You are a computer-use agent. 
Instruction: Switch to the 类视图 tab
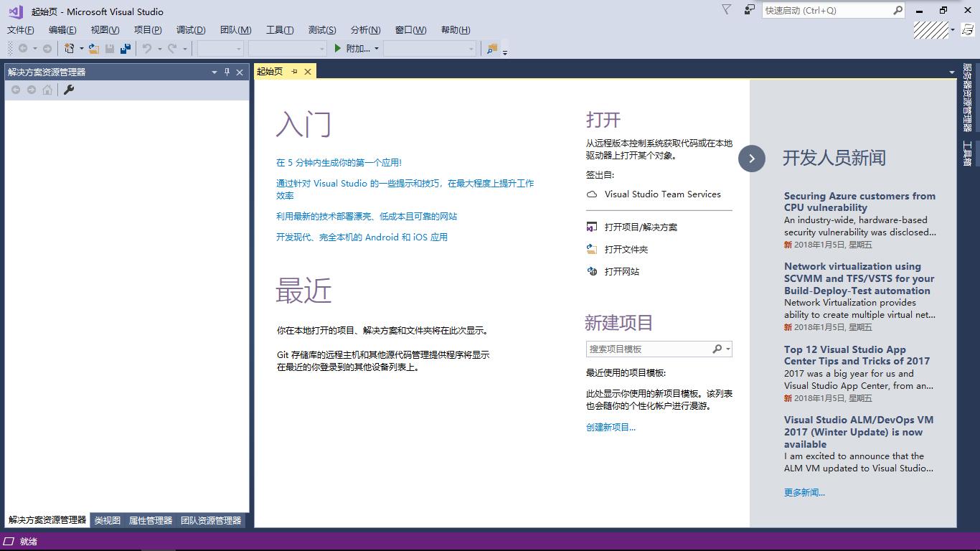click(x=108, y=521)
